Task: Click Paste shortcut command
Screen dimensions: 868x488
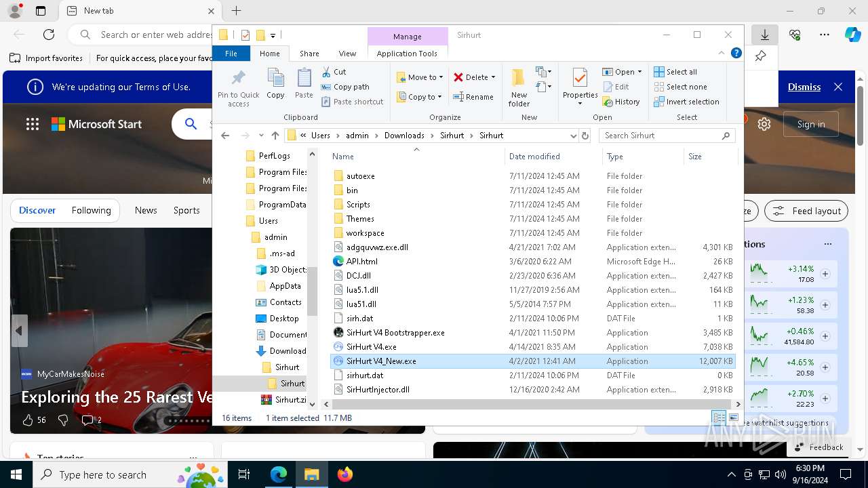Action: (x=352, y=102)
